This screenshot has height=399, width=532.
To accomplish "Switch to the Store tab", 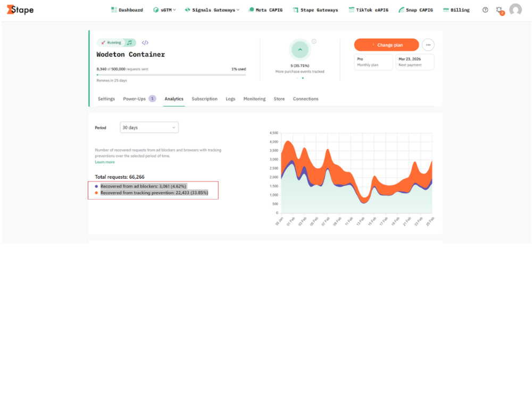I will point(279,99).
